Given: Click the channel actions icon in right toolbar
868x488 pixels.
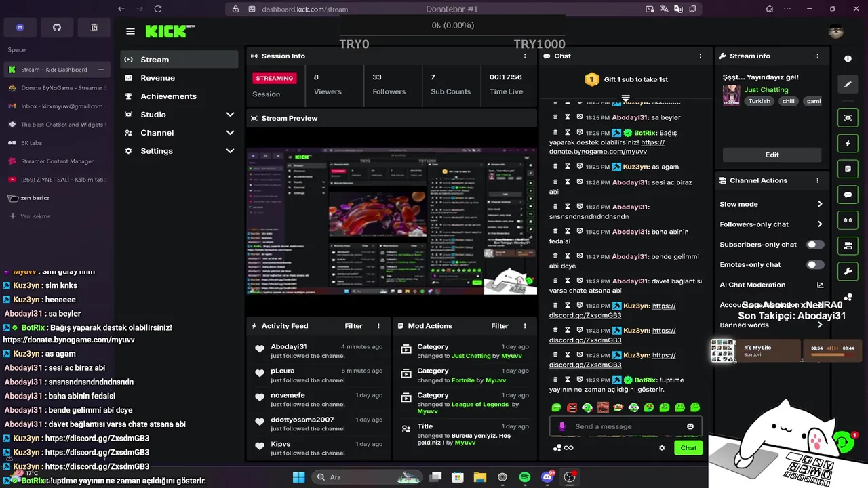Looking at the screenshot, I should [x=848, y=246].
